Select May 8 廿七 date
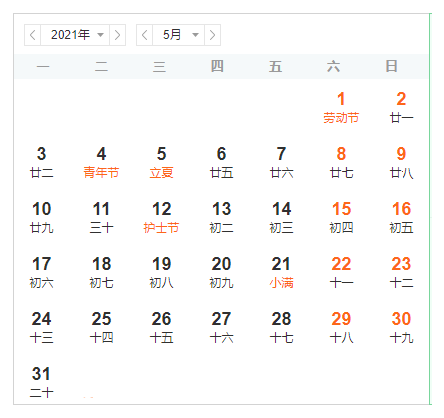 341,162
